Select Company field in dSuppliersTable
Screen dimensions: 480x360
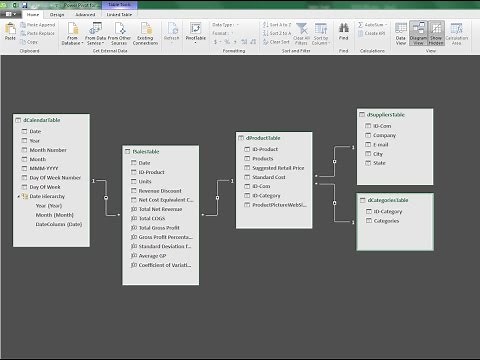[384, 135]
